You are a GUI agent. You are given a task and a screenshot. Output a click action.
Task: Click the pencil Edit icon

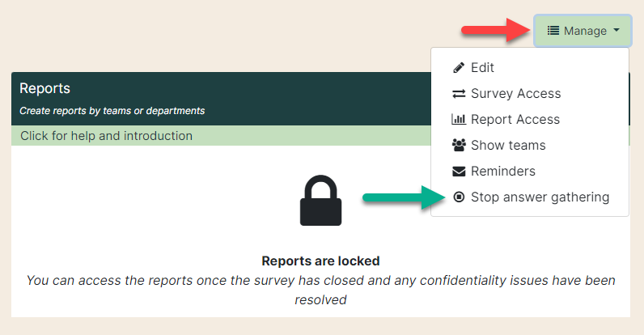click(459, 67)
